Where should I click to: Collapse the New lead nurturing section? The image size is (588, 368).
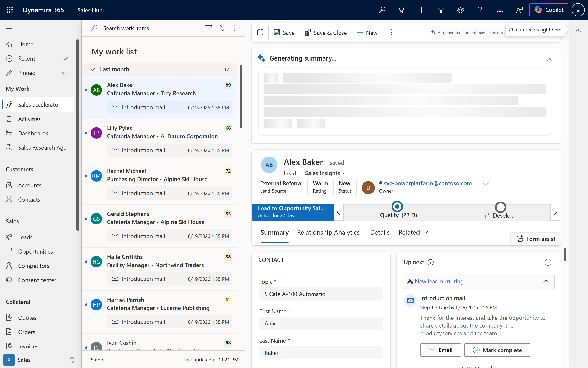point(546,281)
